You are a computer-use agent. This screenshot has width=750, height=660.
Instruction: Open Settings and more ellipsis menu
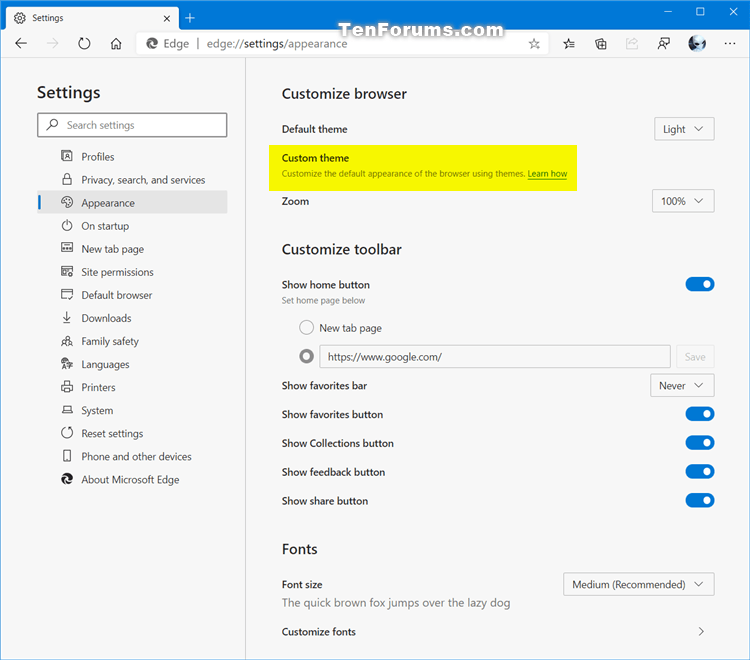point(729,44)
